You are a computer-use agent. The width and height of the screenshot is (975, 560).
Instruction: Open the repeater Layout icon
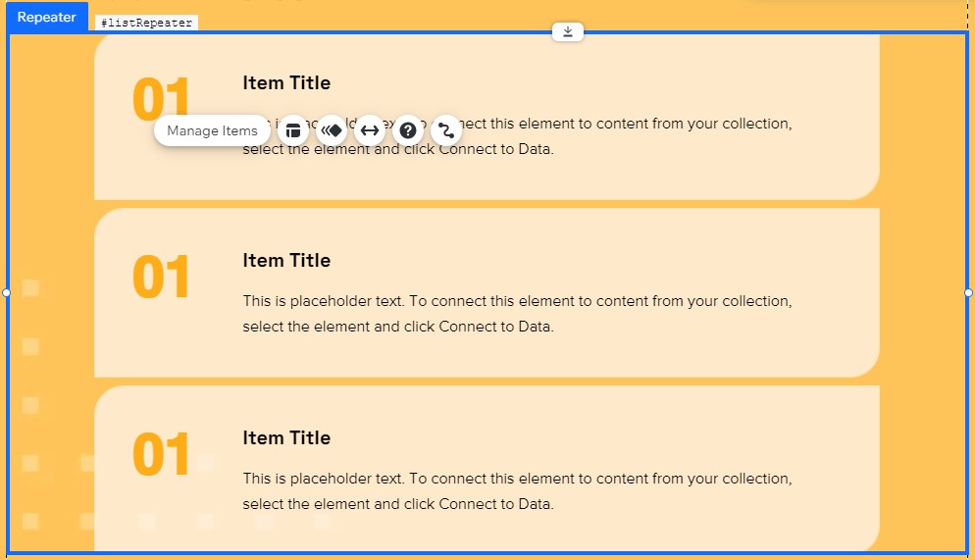[x=293, y=130]
